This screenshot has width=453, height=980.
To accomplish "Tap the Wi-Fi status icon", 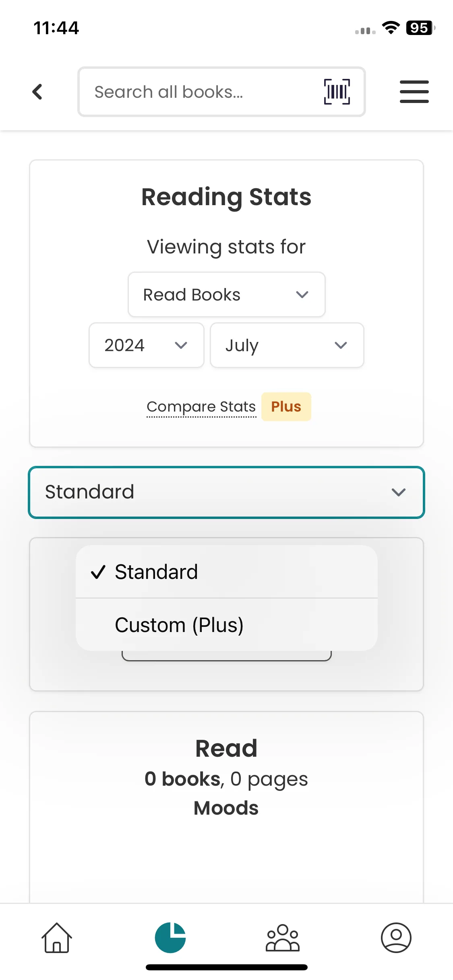I will pyautogui.click(x=391, y=28).
